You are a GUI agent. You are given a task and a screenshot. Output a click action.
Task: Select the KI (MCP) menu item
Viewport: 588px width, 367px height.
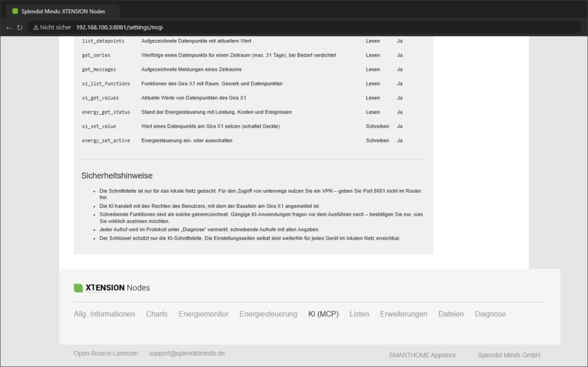tap(323, 314)
